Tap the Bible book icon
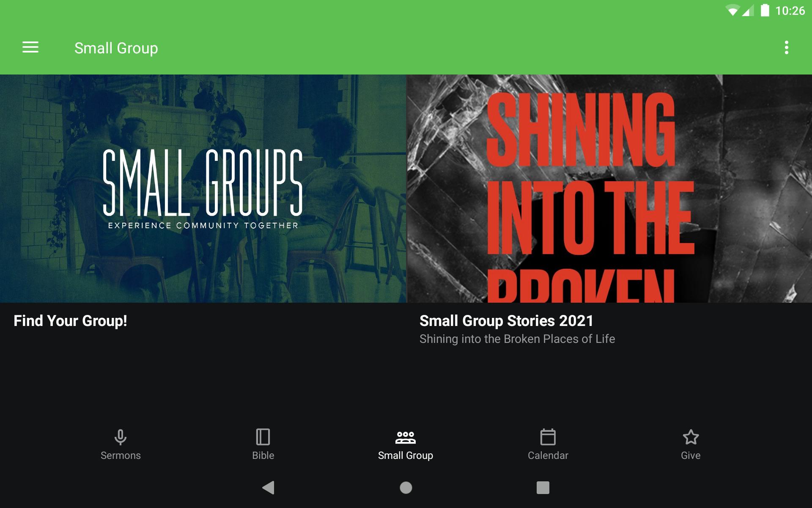This screenshot has width=812, height=508. 263,437
